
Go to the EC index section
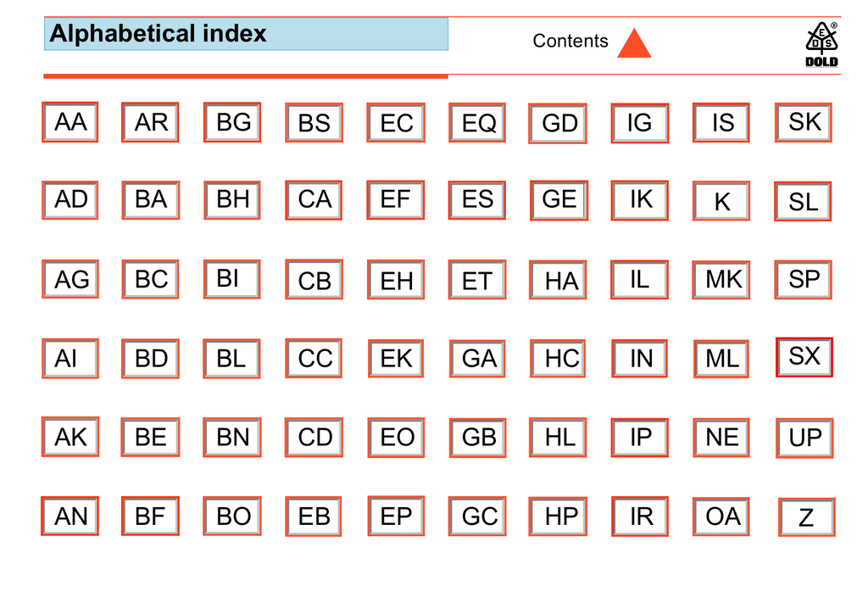point(396,123)
